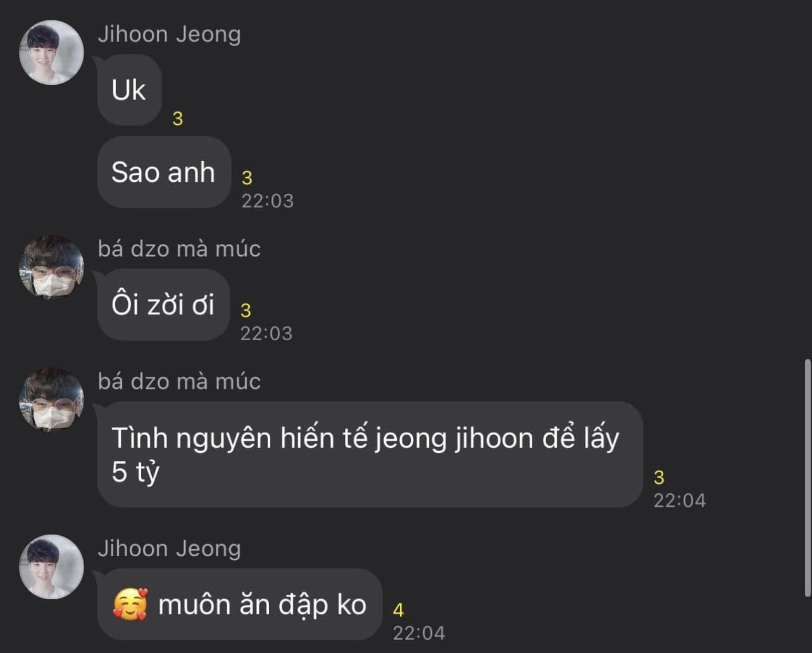Tap the masked avatar next to long message
812x653 pixels.
(51, 400)
